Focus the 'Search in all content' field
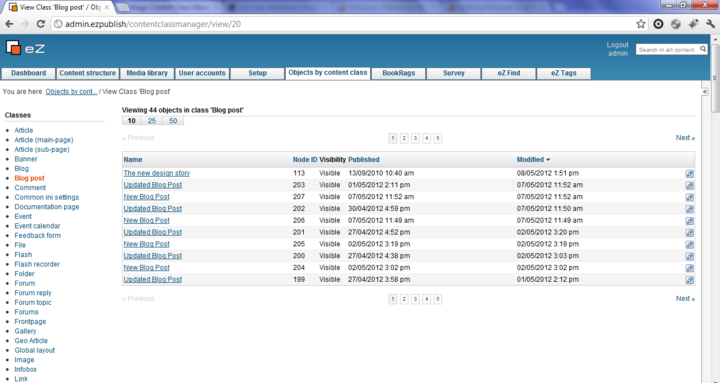720x383 pixels. tap(667, 50)
